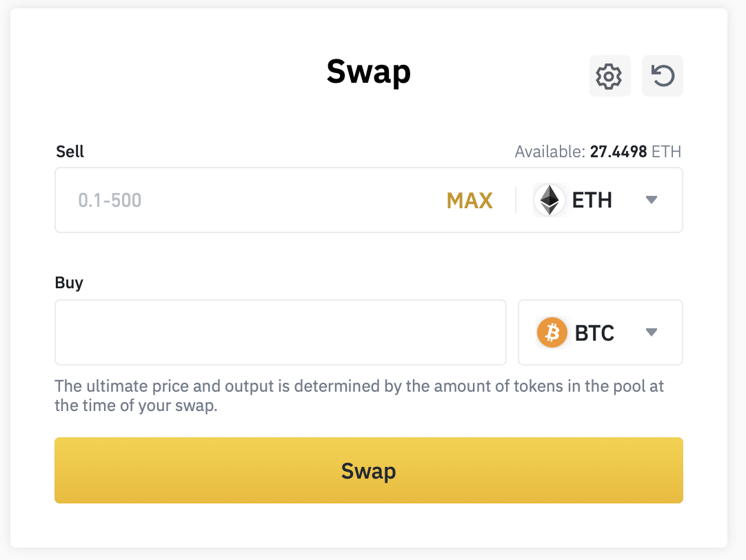The image size is (746, 560).
Task: Focus the Buy amount input field
Action: (x=280, y=332)
